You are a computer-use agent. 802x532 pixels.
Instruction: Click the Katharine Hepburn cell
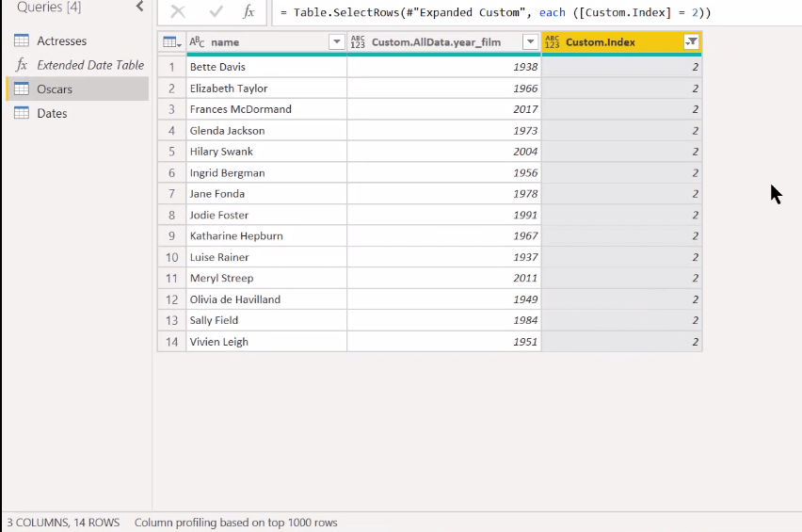266,236
